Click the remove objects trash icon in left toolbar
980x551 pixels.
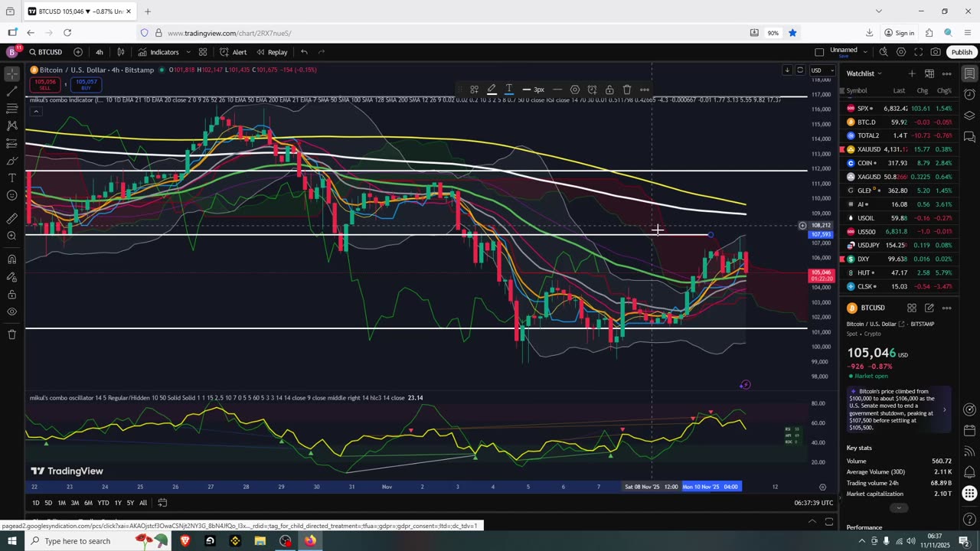pyautogui.click(x=11, y=334)
